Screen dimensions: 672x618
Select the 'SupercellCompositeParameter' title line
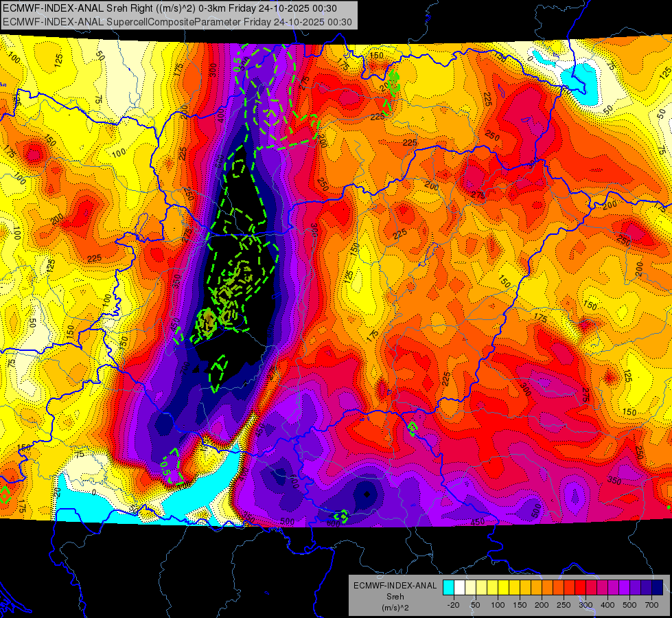pyautogui.click(x=177, y=22)
